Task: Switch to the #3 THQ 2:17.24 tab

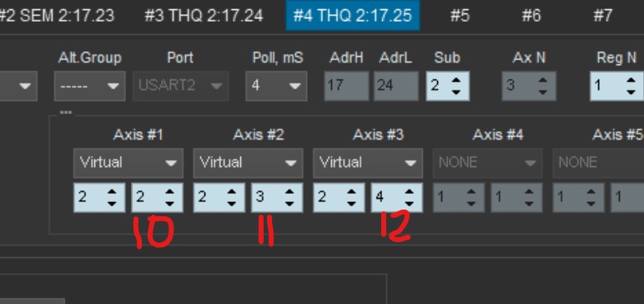Action: pos(204,16)
